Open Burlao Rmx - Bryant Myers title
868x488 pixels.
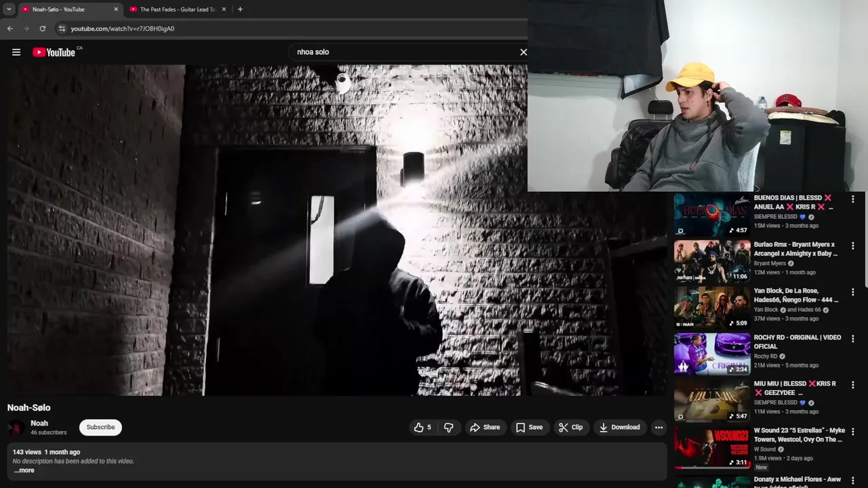pos(796,249)
